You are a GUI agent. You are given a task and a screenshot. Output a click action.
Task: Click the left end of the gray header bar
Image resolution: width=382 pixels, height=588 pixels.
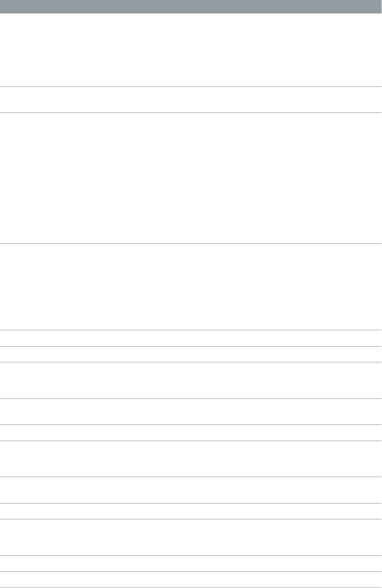point(6,6)
